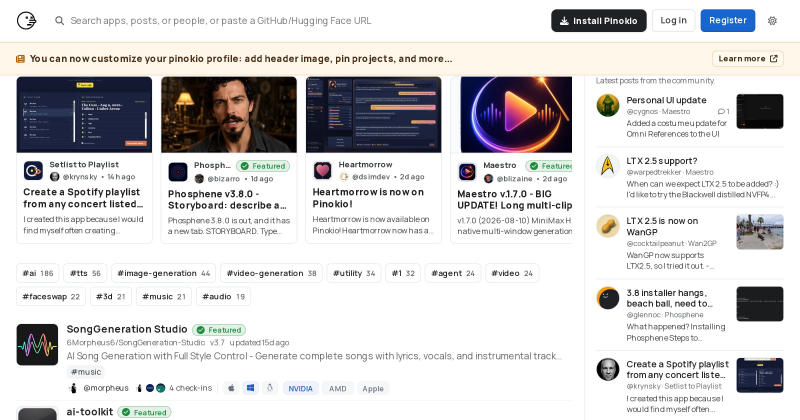Click the @blizaine avatar on Maestro card
Screen dimensions: 800x420
pos(489,179)
